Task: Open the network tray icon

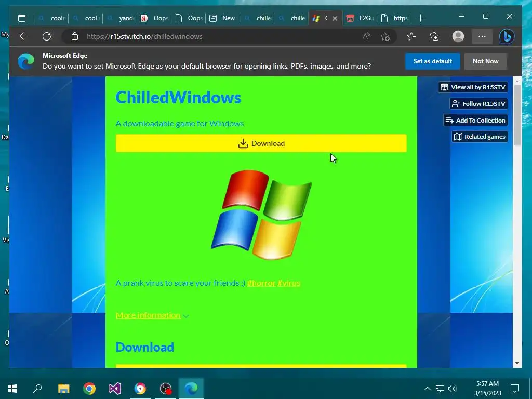Action: click(x=440, y=389)
